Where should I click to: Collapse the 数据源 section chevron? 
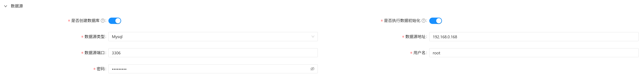coord(6,6)
